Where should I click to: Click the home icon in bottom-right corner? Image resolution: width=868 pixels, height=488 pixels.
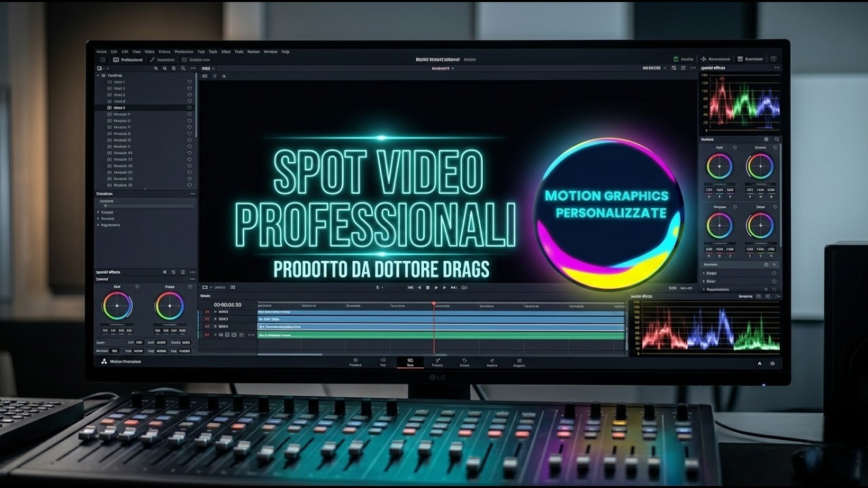pos(759,363)
